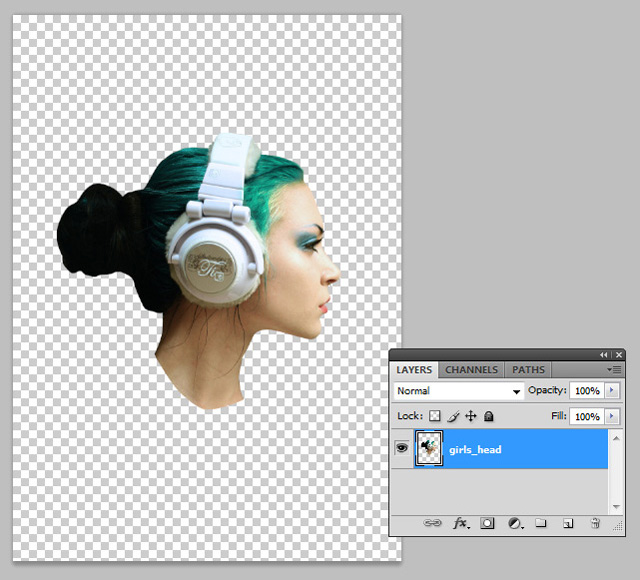Screen dimensions: 640x580
Task: Collapse the Layers panel to icons
Action: pyautogui.click(x=605, y=355)
